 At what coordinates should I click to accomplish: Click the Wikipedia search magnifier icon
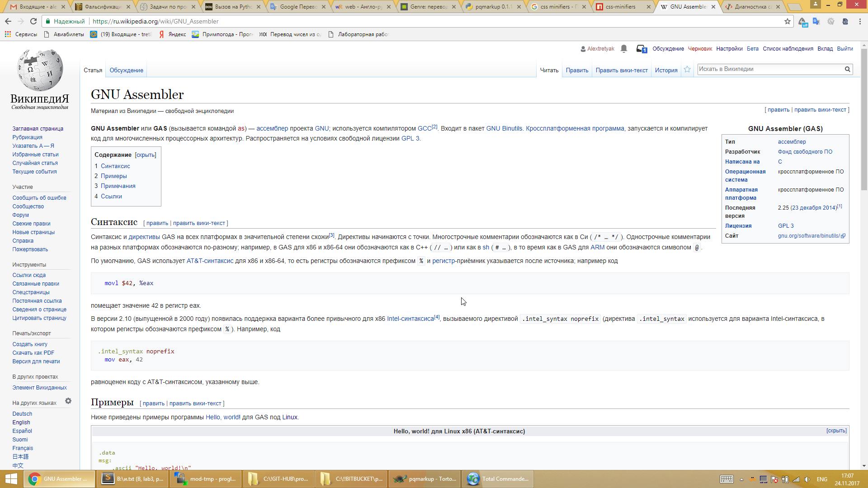[x=848, y=69]
